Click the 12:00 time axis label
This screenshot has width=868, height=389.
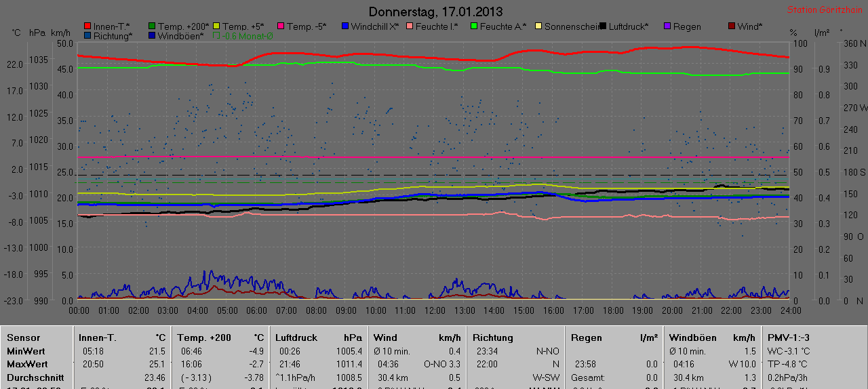[x=435, y=310]
